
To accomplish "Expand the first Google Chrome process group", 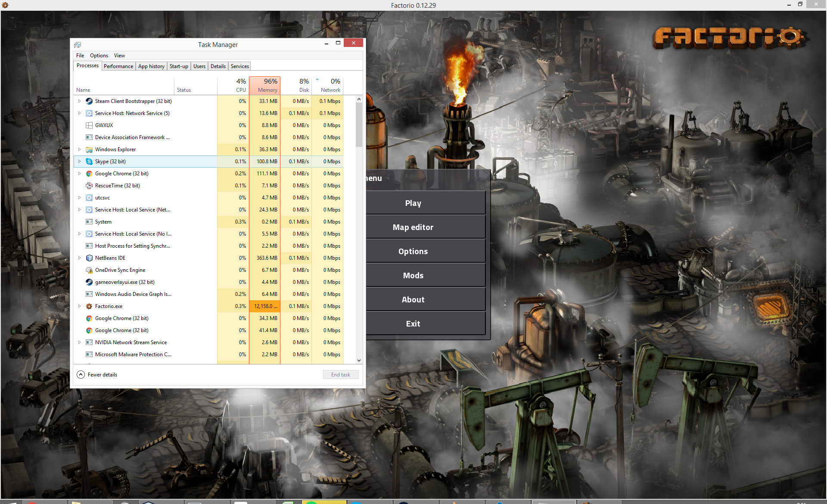I will click(79, 174).
